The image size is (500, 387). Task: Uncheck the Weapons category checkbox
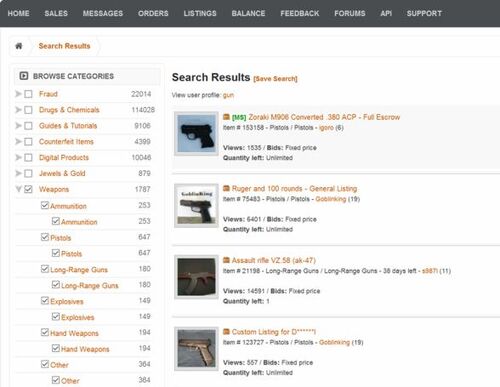click(29, 189)
